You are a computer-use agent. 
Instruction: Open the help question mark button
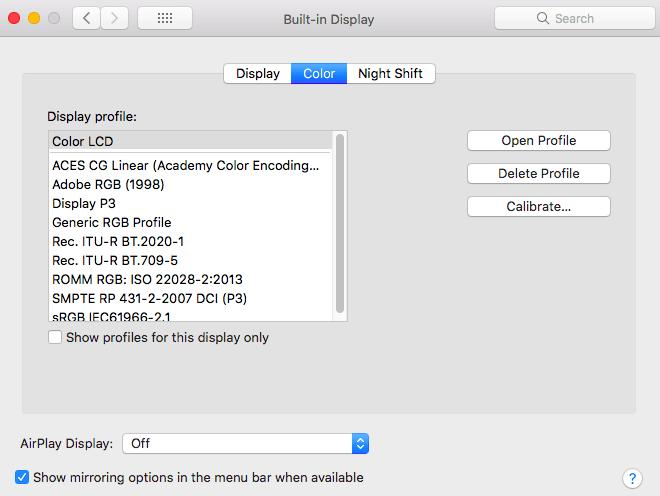point(631,478)
